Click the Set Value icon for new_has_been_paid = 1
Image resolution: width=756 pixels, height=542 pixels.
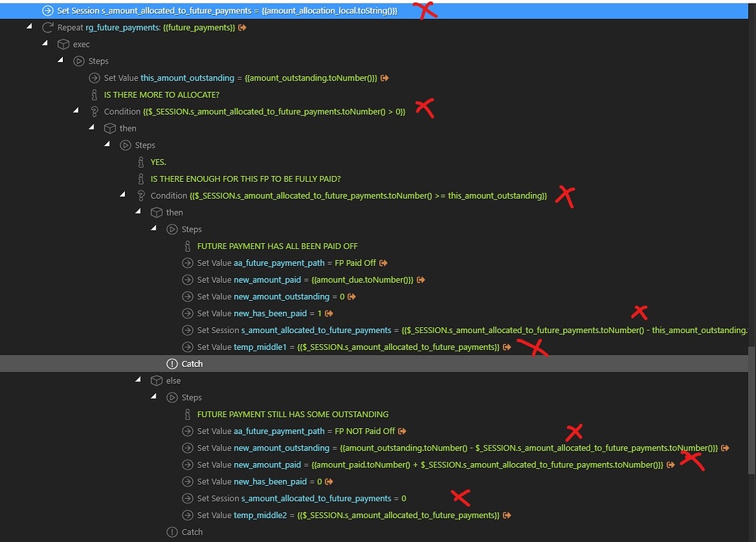tap(188, 313)
